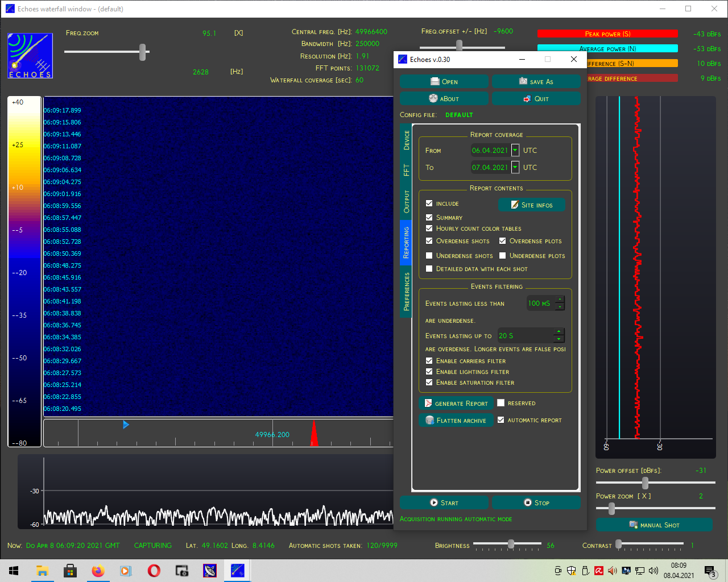Click timestamp 06:09:17.899 in waterfall
728x582 pixels.
click(63, 110)
